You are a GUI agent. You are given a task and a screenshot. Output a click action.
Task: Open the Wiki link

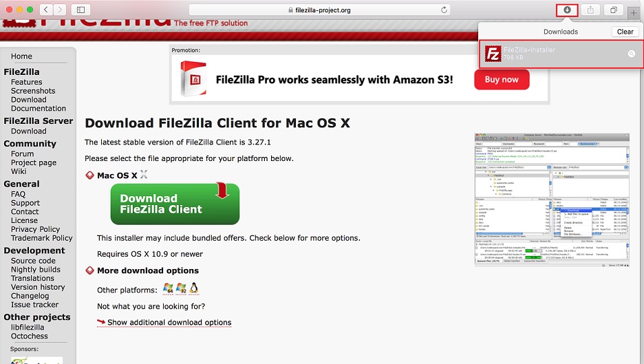coord(19,171)
